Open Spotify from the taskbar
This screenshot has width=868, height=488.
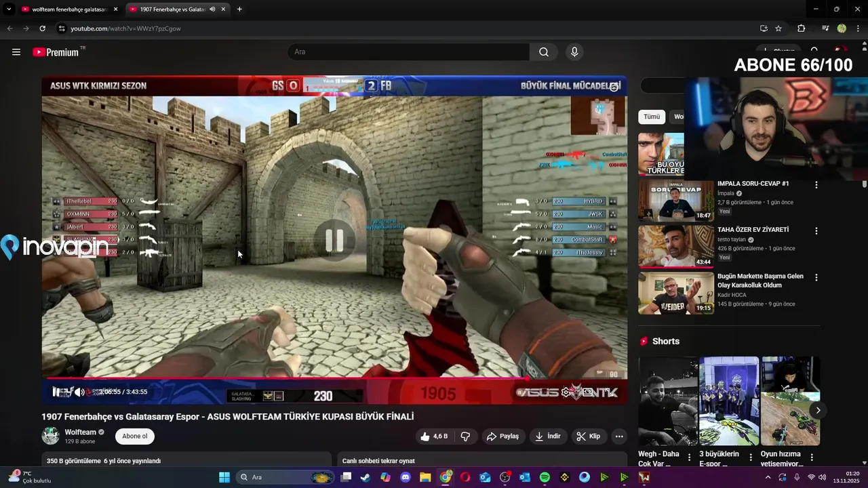(x=545, y=477)
